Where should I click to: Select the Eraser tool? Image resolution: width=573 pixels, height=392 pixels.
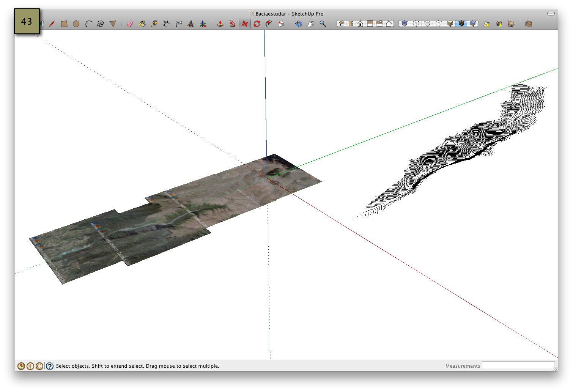point(130,24)
